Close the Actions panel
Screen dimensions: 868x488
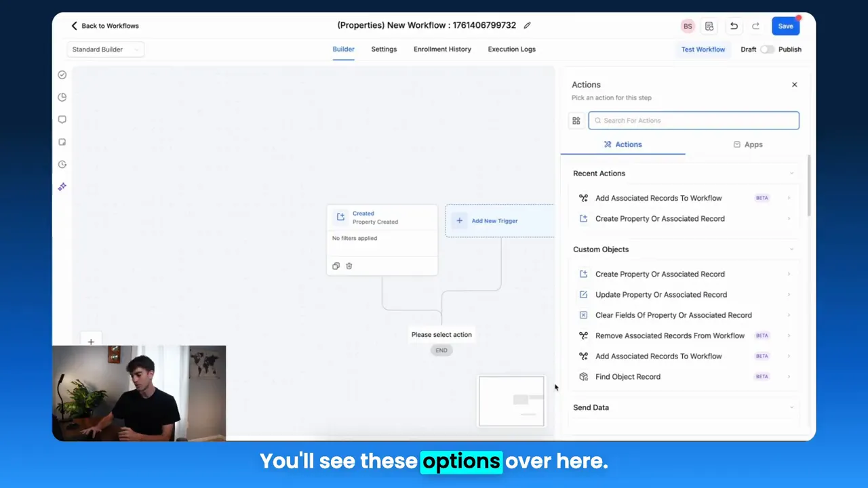coord(795,85)
